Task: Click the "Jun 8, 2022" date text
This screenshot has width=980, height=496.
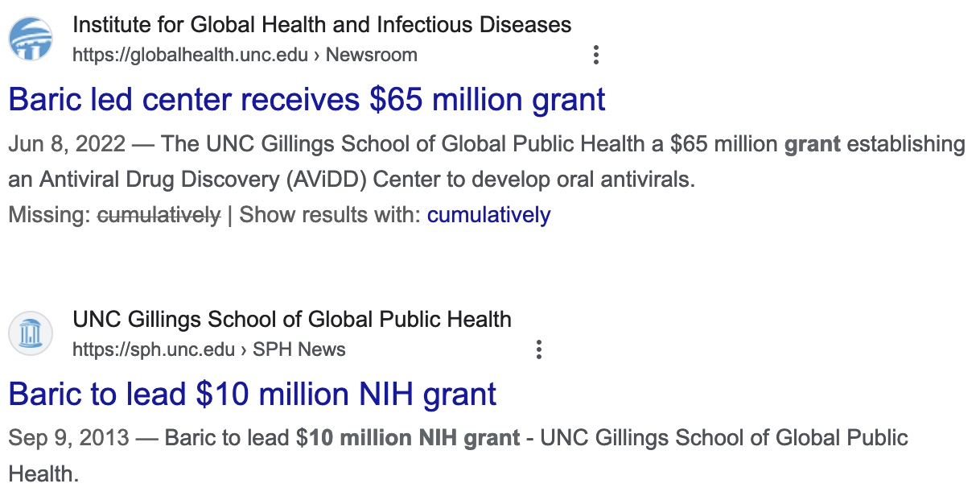Action: (67, 144)
